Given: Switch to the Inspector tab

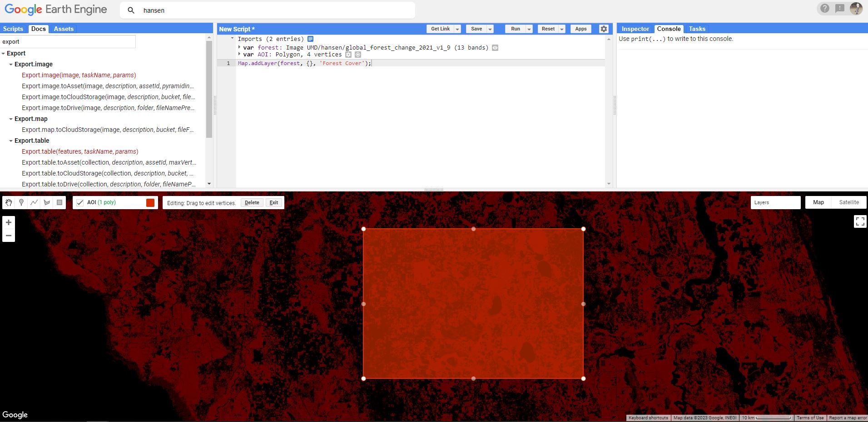Looking at the screenshot, I should point(635,29).
